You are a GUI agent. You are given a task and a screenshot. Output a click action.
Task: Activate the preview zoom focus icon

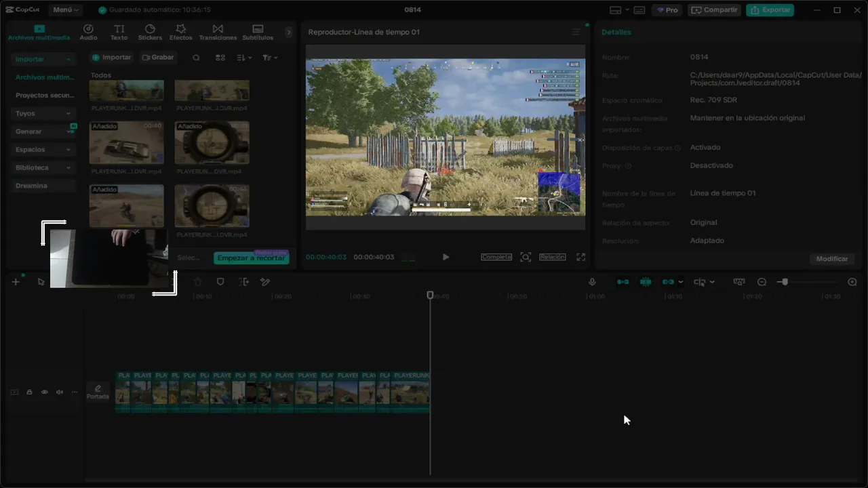coord(526,257)
